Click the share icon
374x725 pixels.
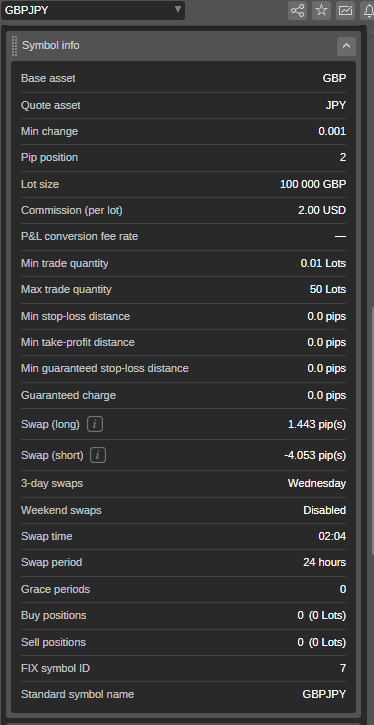(x=297, y=10)
